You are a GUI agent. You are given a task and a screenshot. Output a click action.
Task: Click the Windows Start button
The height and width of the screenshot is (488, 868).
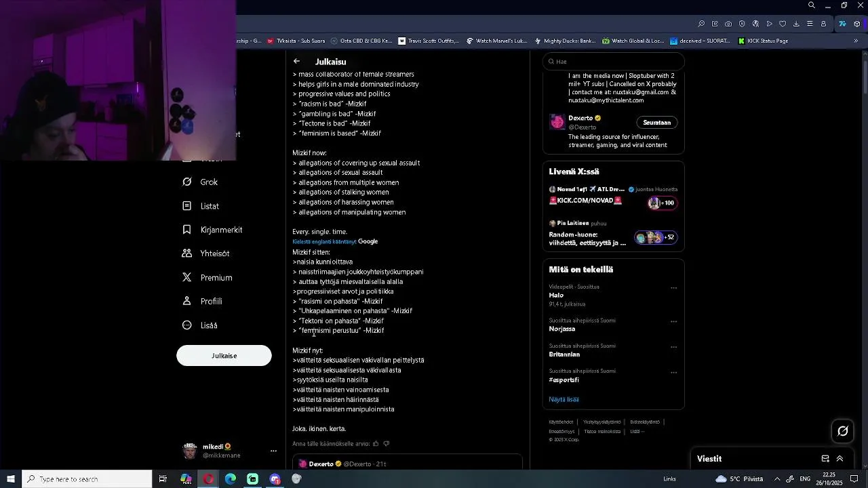11,479
